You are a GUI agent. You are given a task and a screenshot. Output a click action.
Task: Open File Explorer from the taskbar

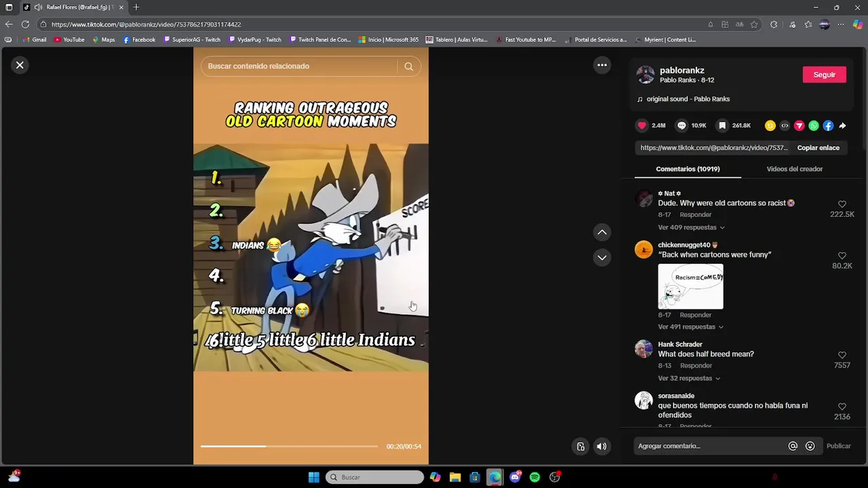[455, 477]
